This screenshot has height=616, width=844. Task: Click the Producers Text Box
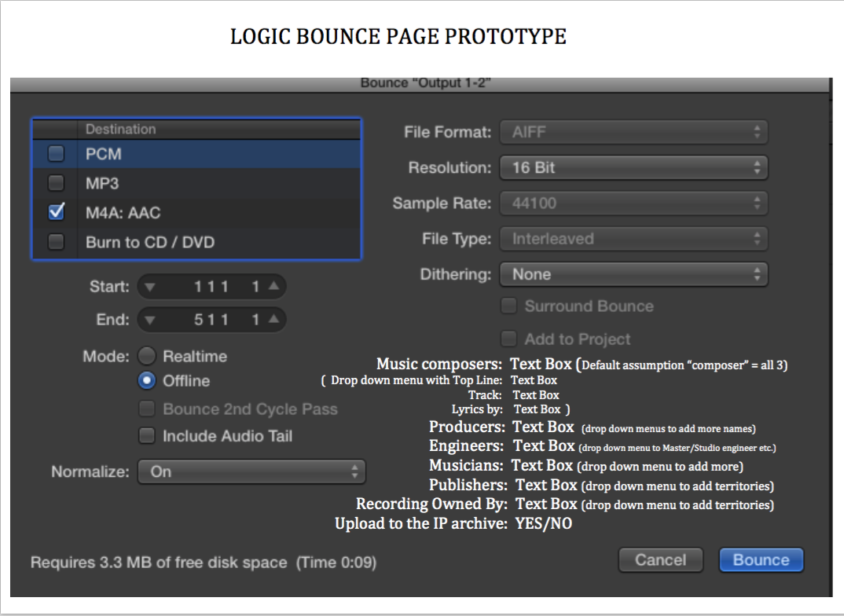tap(543, 427)
